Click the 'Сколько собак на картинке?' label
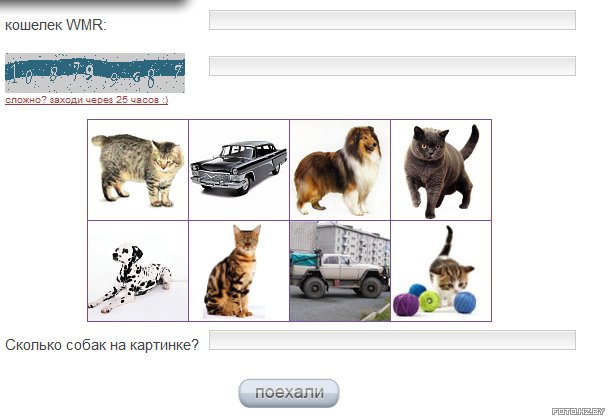The height and width of the screenshot is (419, 609). [x=102, y=345]
